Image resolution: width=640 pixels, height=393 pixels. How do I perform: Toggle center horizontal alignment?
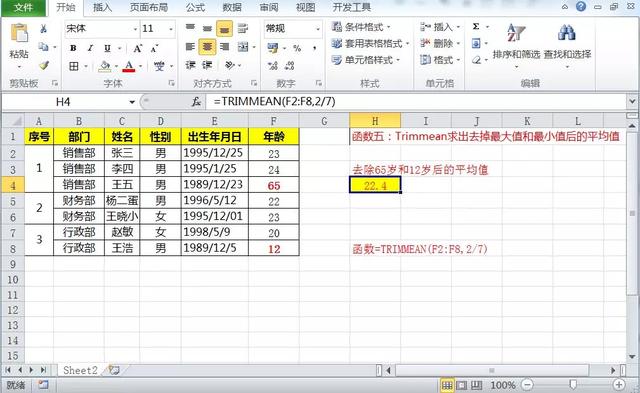click(x=207, y=47)
